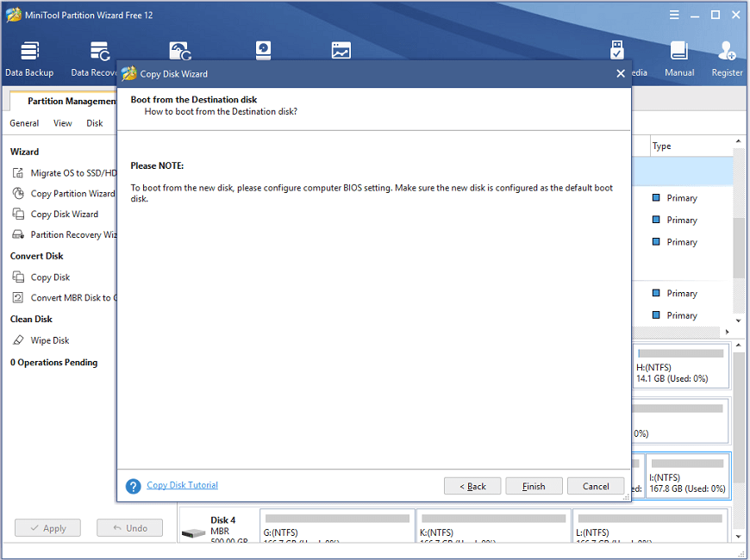Select the last Primary row in list
Screen dimensions: 750x560
coord(682,315)
